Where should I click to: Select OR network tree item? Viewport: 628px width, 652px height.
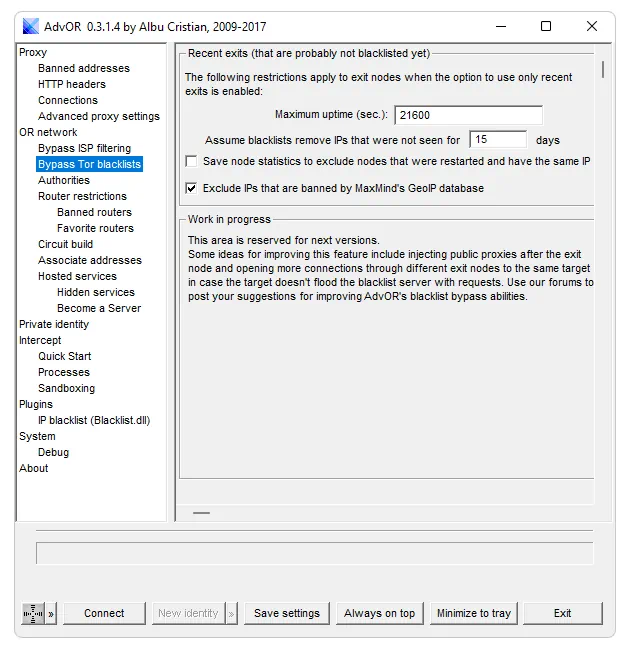click(48, 132)
